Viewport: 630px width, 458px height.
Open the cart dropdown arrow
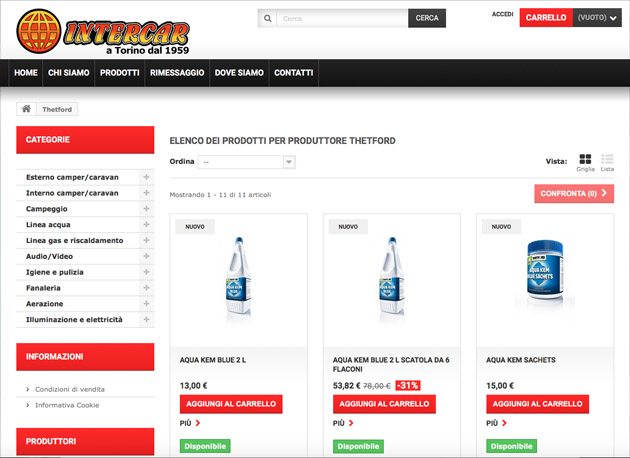(x=614, y=18)
